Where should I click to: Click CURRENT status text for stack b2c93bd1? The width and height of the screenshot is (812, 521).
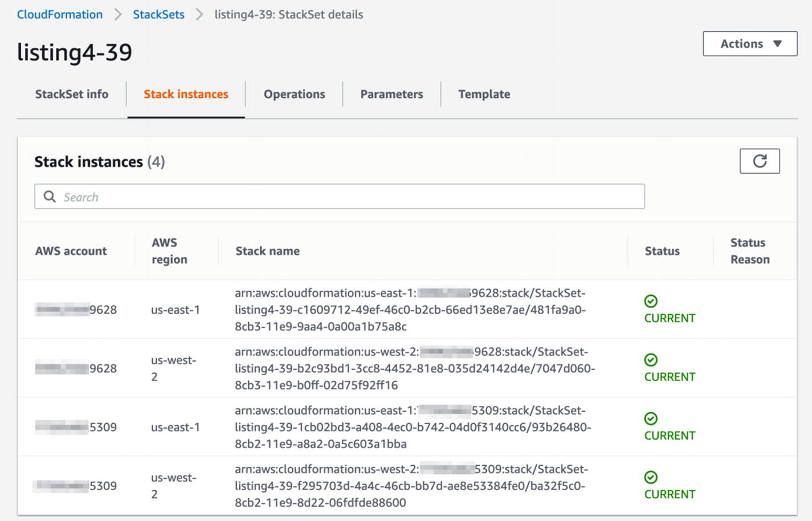[x=670, y=377]
